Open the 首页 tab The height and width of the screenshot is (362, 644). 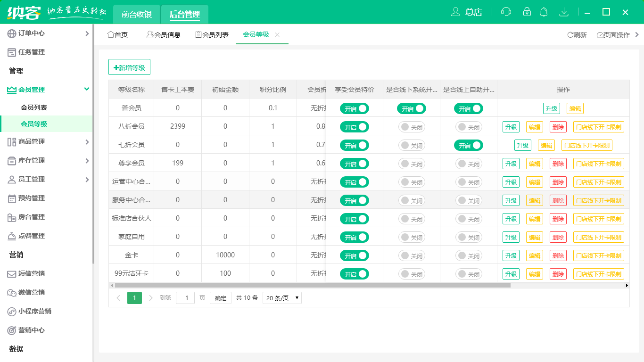coord(118,34)
